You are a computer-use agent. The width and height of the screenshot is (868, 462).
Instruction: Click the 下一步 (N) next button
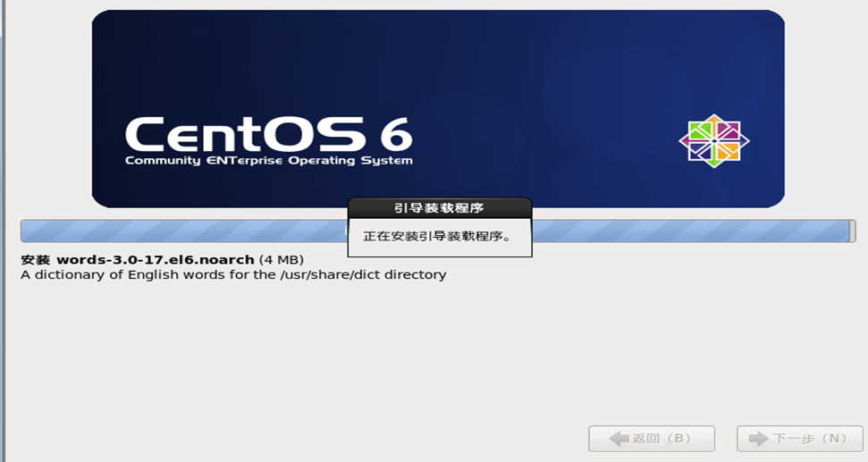800,439
